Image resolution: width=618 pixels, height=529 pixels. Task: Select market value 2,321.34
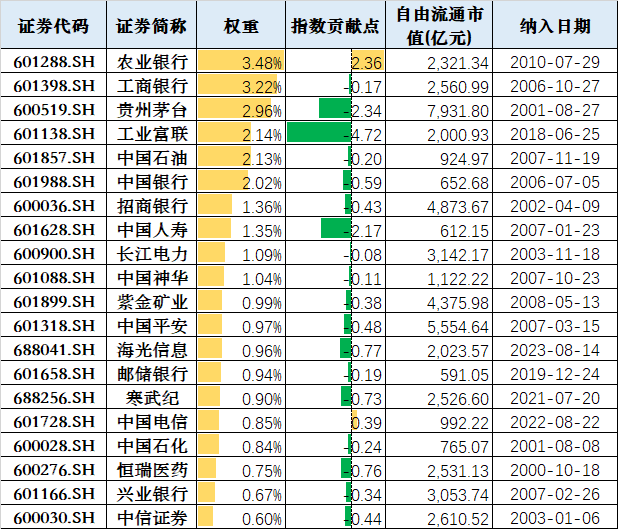[439, 61]
